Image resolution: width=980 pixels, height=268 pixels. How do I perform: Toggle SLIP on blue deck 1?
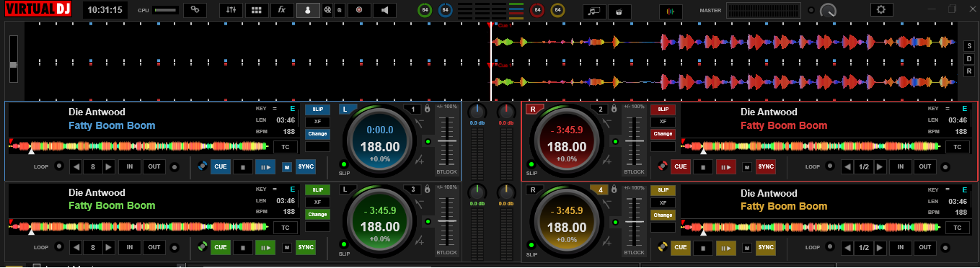point(317,110)
